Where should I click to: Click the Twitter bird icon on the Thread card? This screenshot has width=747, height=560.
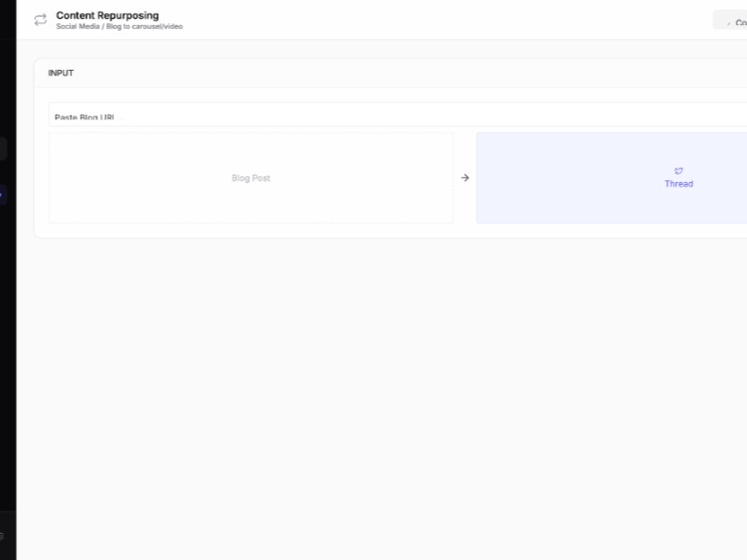(678, 170)
